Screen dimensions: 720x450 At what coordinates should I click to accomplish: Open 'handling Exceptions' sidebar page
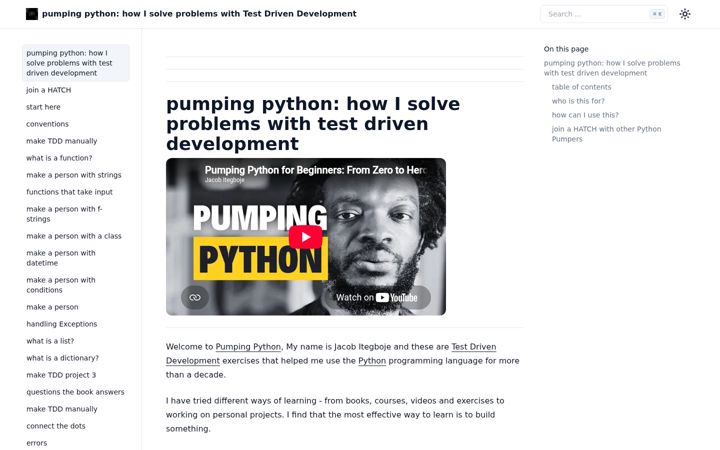click(62, 324)
